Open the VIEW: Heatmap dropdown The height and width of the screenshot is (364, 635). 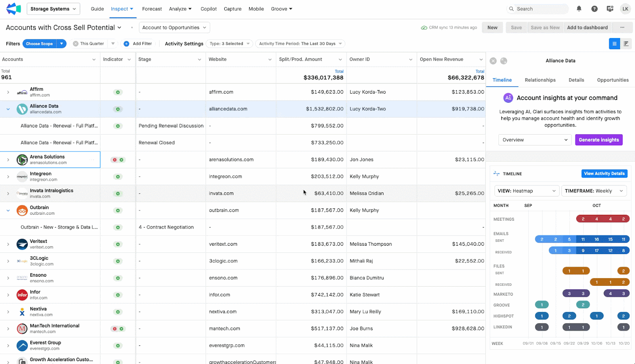527,191
